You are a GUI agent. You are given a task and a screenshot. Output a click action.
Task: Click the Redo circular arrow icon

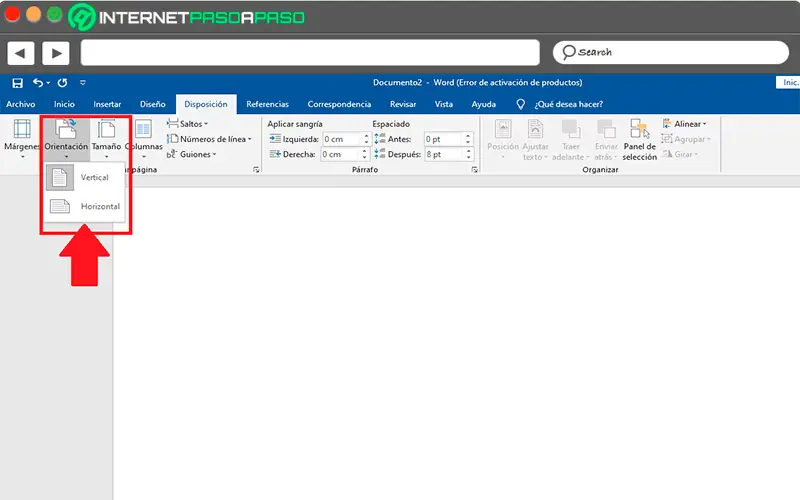[62, 83]
